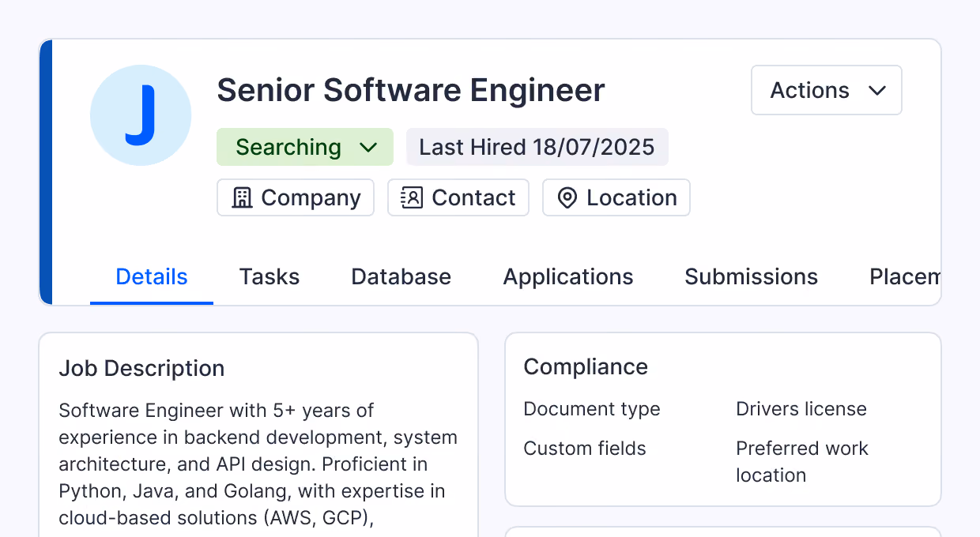This screenshot has width=980, height=537.
Task: Click the Drivers license value
Action: (x=801, y=409)
